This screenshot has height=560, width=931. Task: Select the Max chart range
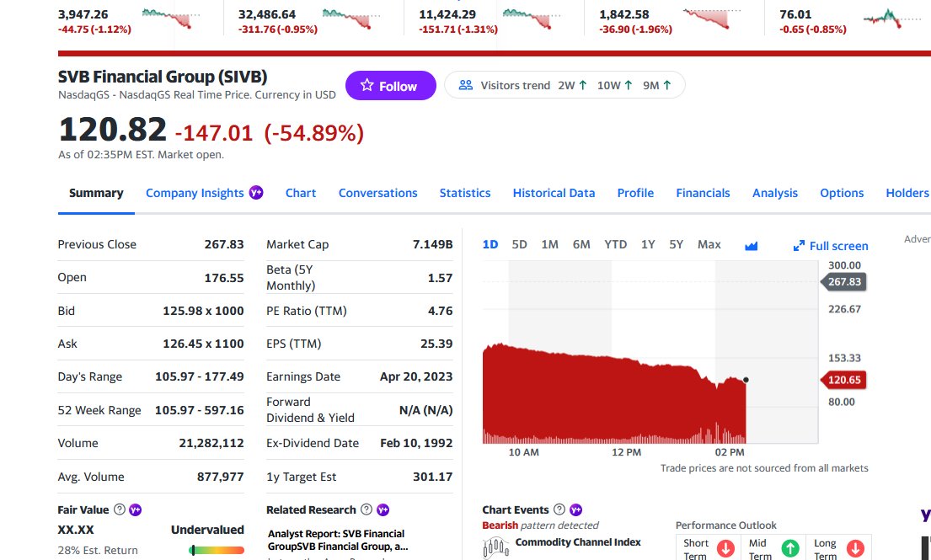[x=709, y=244]
